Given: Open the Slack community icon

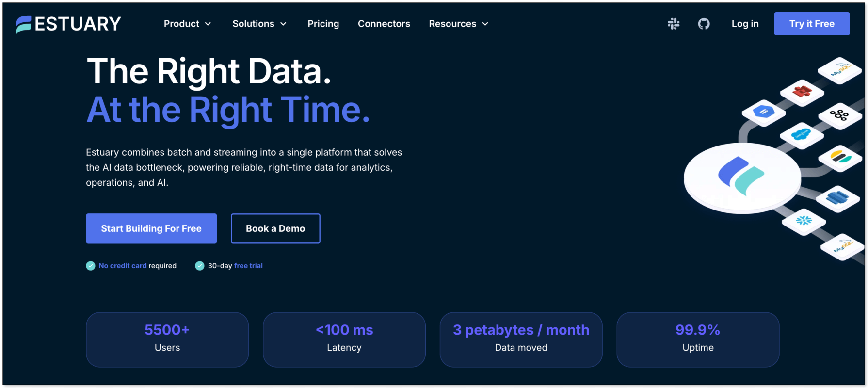Looking at the screenshot, I should click(674, 24).
